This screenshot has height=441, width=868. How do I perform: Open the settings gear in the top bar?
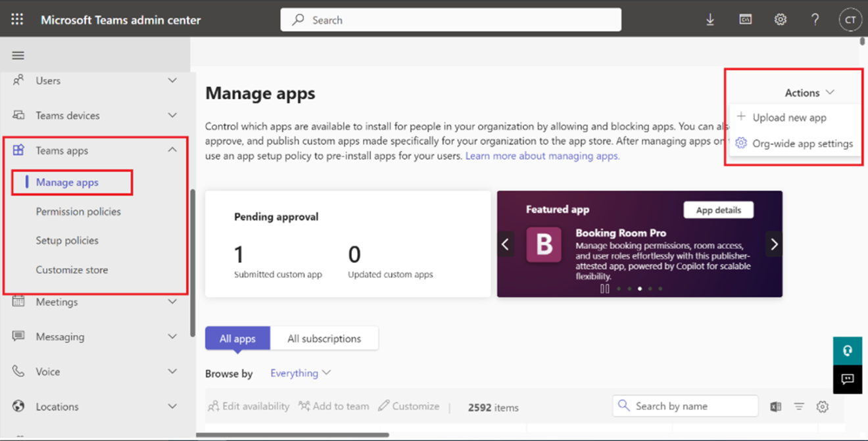780,19
